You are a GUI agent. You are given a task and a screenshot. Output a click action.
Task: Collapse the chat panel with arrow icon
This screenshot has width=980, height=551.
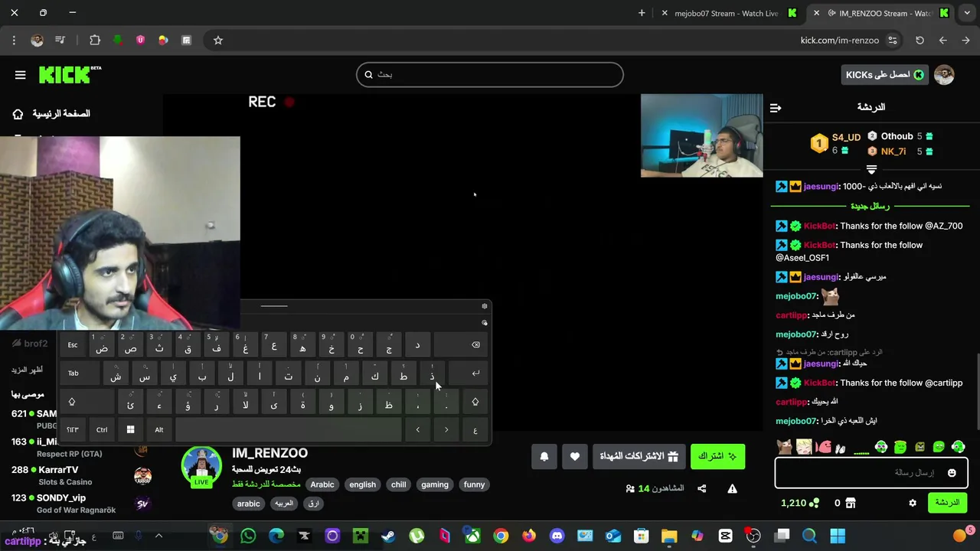click(776, 108)
